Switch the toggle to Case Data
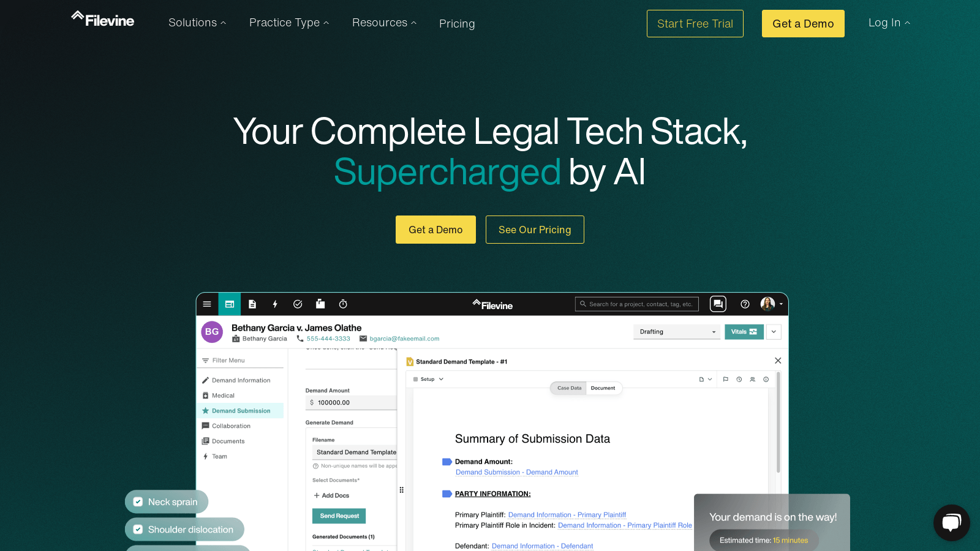980x551 pixels. point(569,388)
